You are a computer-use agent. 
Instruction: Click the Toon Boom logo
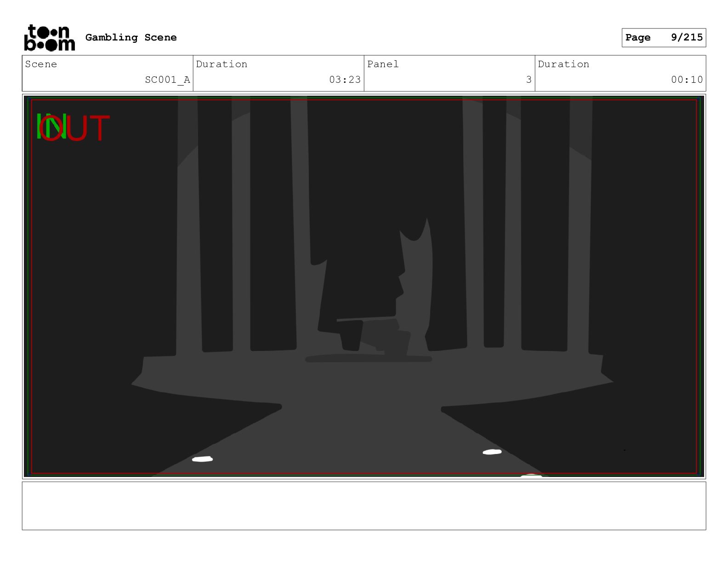tap(49, 38)
